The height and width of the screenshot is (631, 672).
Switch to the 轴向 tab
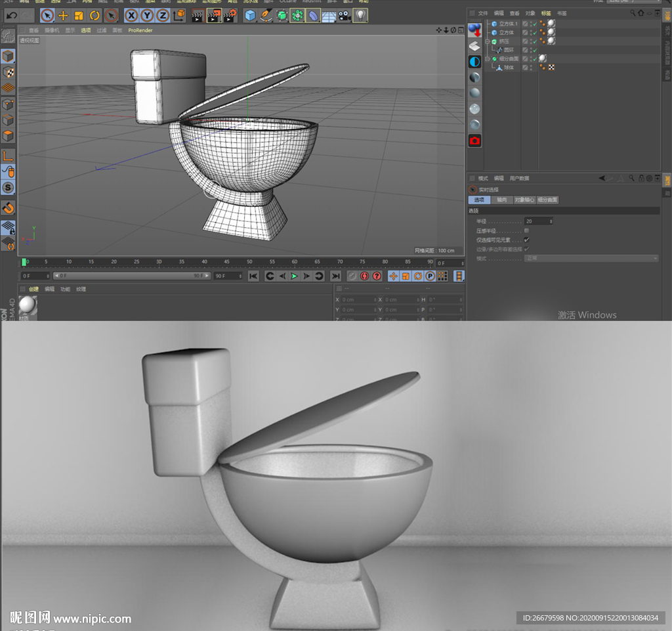(501, 200)
